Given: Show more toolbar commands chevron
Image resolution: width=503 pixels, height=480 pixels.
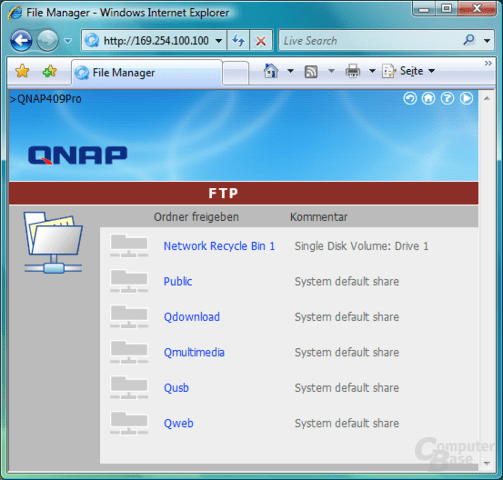Looking at the screenshot, I should coord(488,63).
